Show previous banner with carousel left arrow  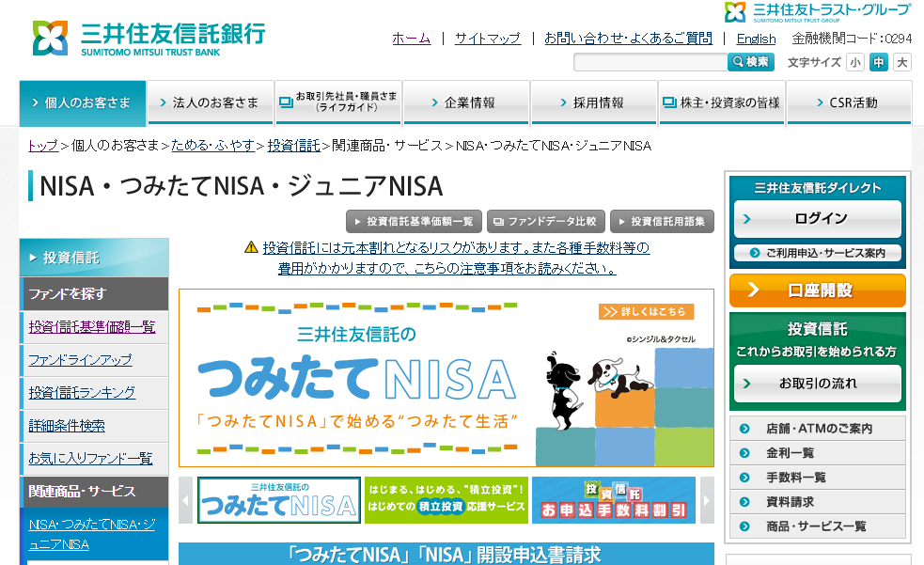tap(185, 500)
